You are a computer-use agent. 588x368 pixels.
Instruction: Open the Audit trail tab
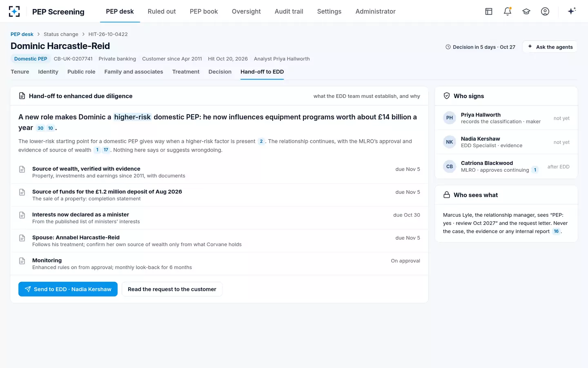[x=289, y=11]
